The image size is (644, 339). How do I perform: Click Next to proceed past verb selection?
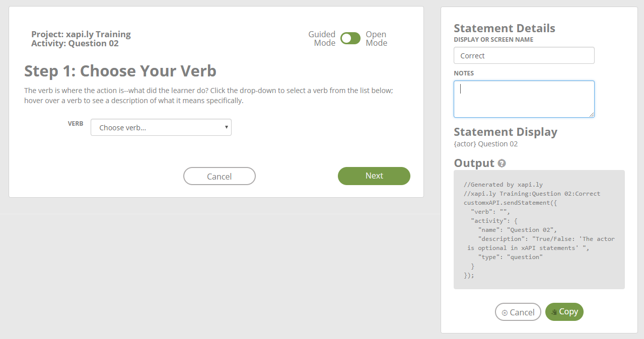(374, 176)
